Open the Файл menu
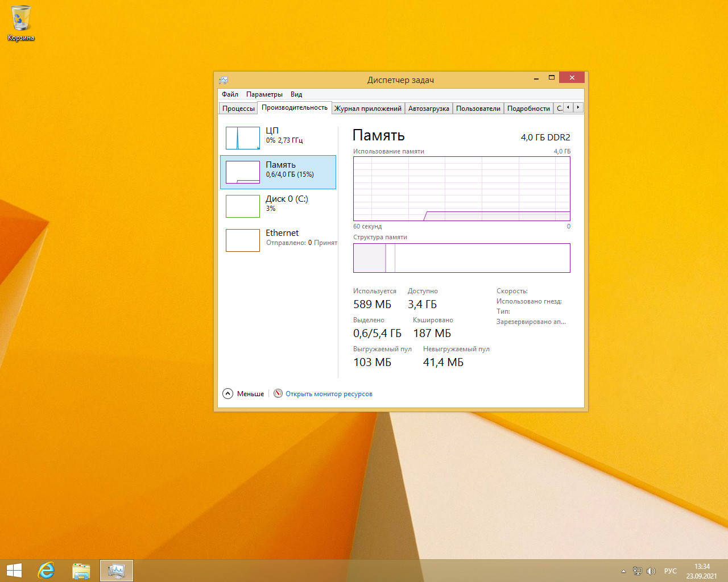This screenshot has height=582, width=728. click(x=230, y=94)
